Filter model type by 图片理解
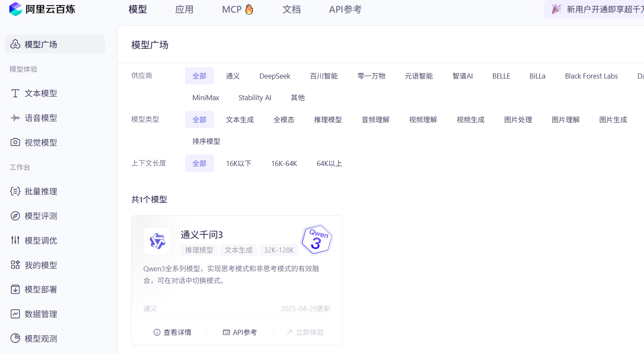This screenshot has height=354, width=644. tap(566, 120)
